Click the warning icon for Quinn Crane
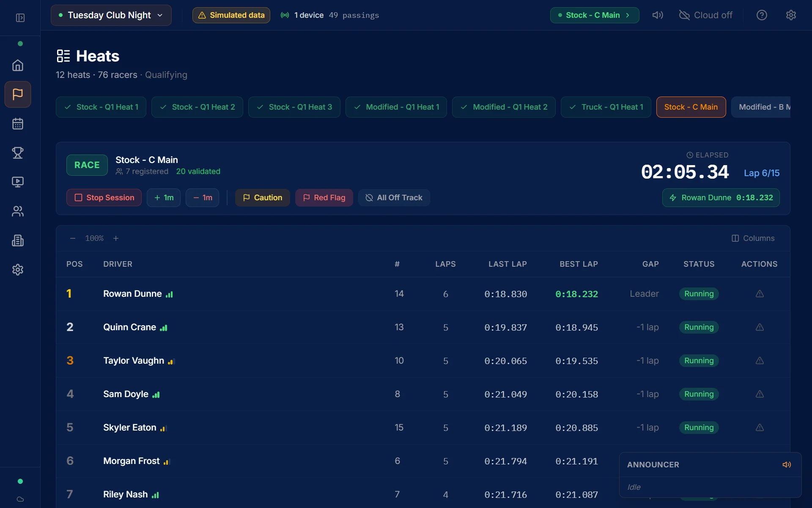The width and height of the screenshot is (812, 508). (x=760, y=327)
